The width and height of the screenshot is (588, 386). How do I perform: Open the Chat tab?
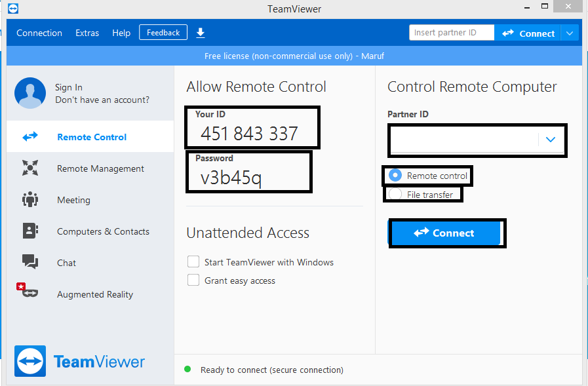90,262
